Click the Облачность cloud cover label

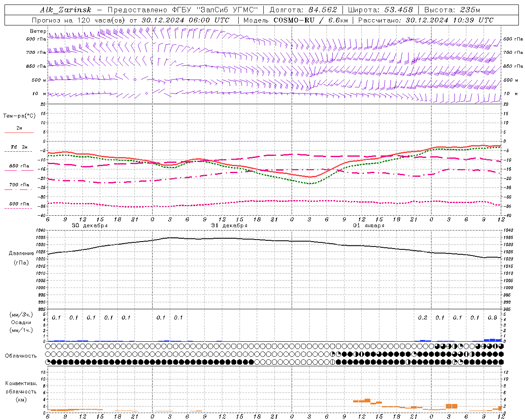(x=21, y=356)
